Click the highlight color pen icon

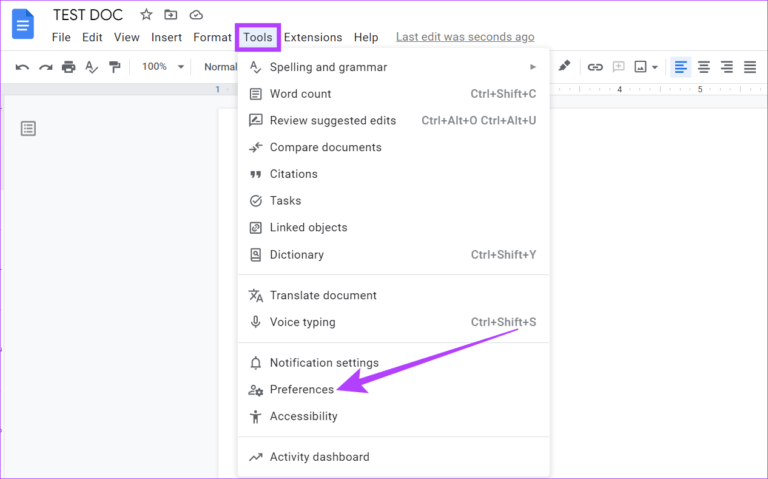[x=564, y=67]
